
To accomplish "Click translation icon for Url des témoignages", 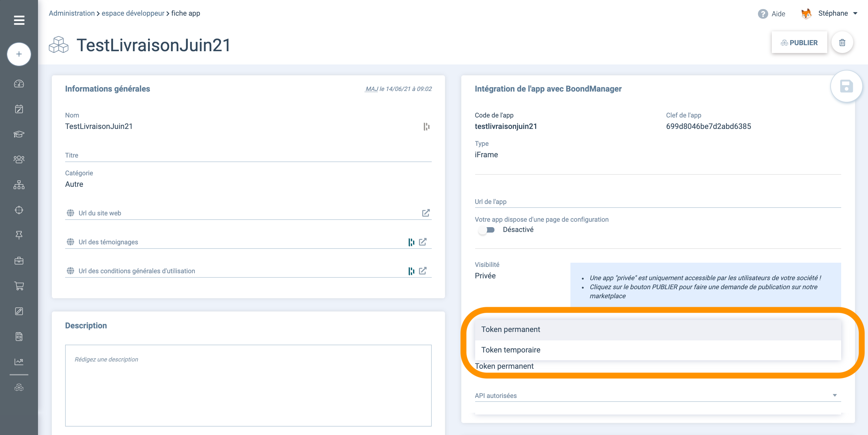I will coord(411,242).
